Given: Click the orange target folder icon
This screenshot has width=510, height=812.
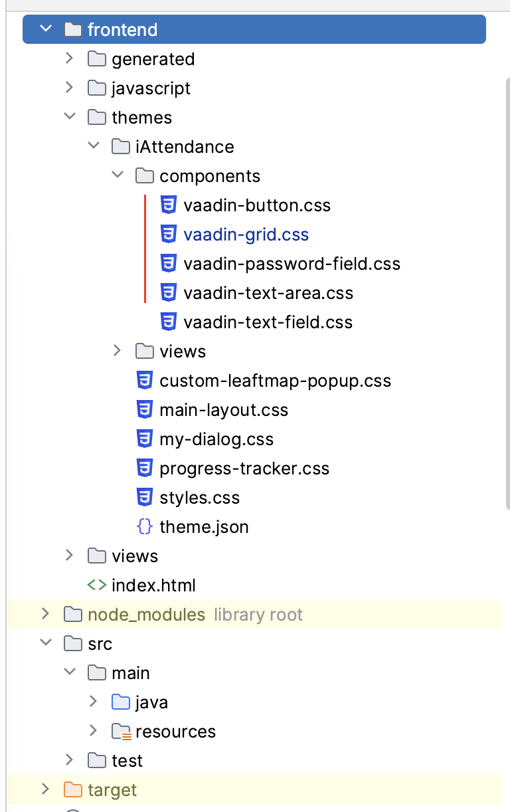Looking at the screenshot, I should point(73,790).
